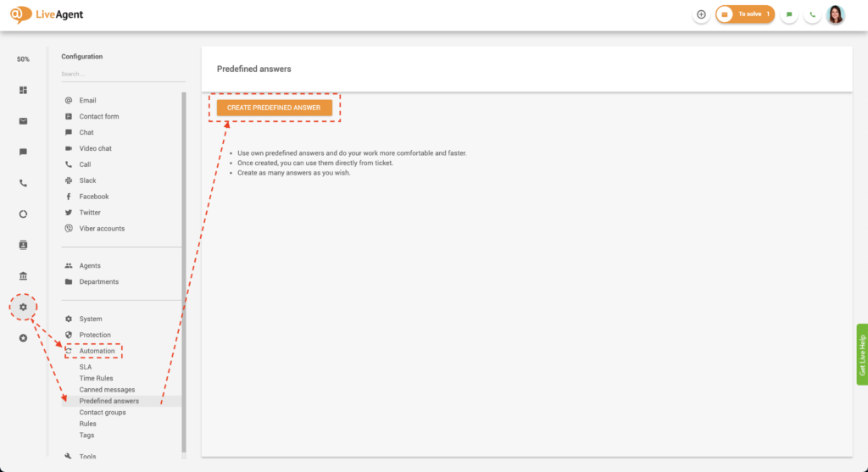Expand the Tools section
The height and width of the screenshot is (472, 868).
87,457
